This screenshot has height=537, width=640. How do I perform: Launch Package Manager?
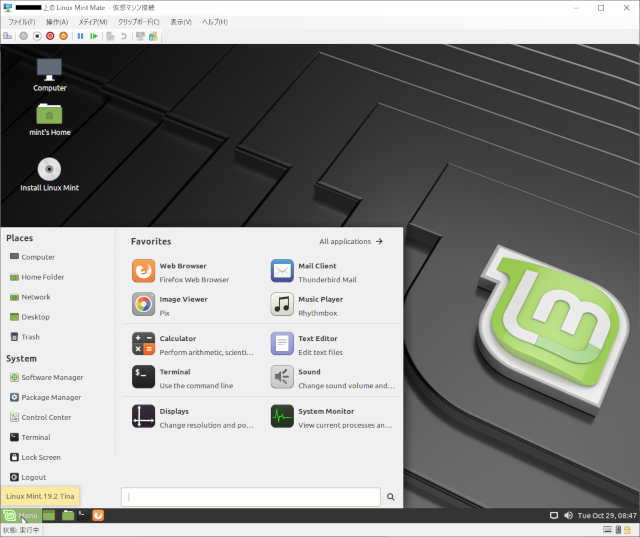click(45, 397)
